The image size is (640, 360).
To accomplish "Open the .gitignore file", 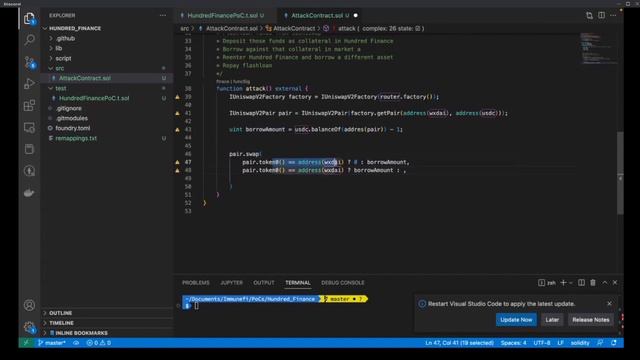I will pyautogui.click(x=69, y=108).
